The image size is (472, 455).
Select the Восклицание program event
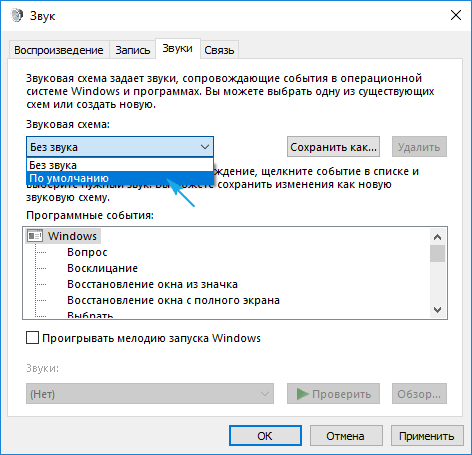(103, 268)
